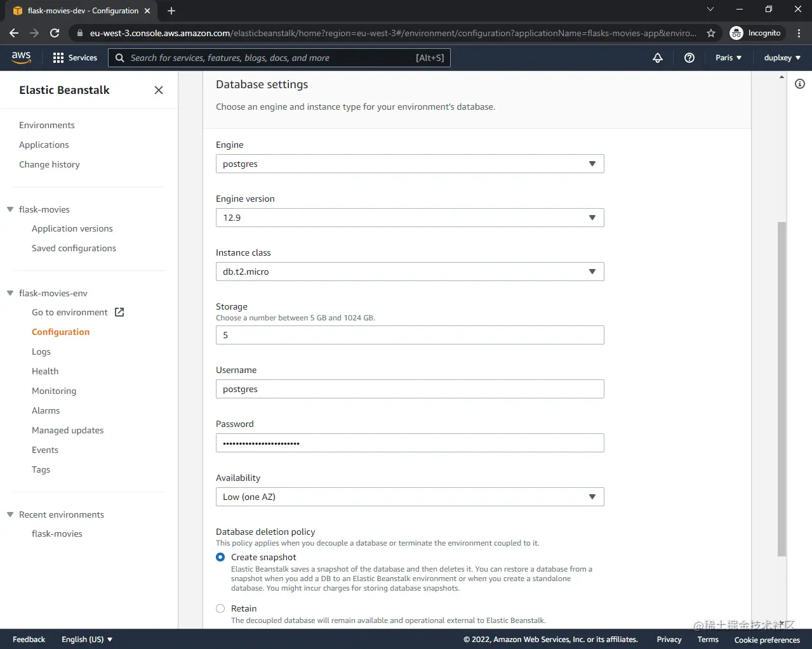This screenshot has height=649, width=812.
Task: Reload the page with refresh icon
Action: point(55,33)
